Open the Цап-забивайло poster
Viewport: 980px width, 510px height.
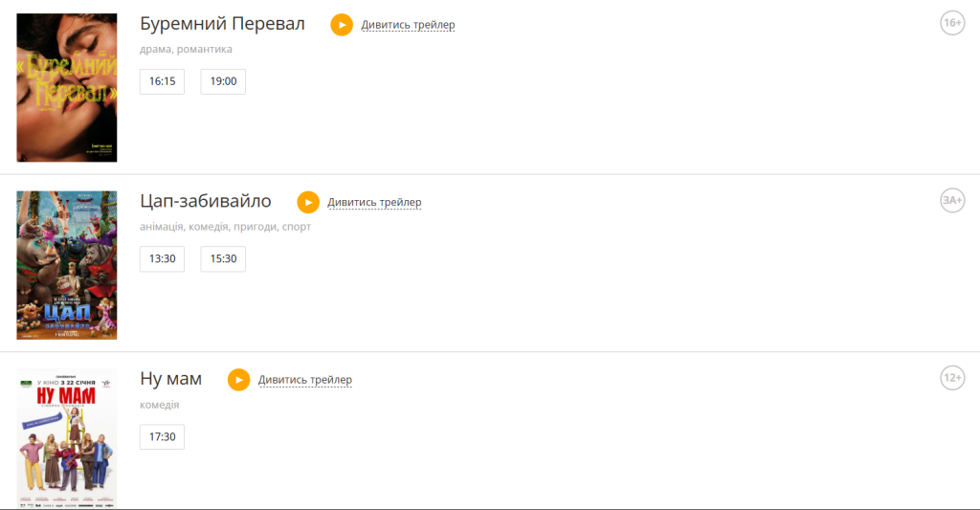point(67,265)
